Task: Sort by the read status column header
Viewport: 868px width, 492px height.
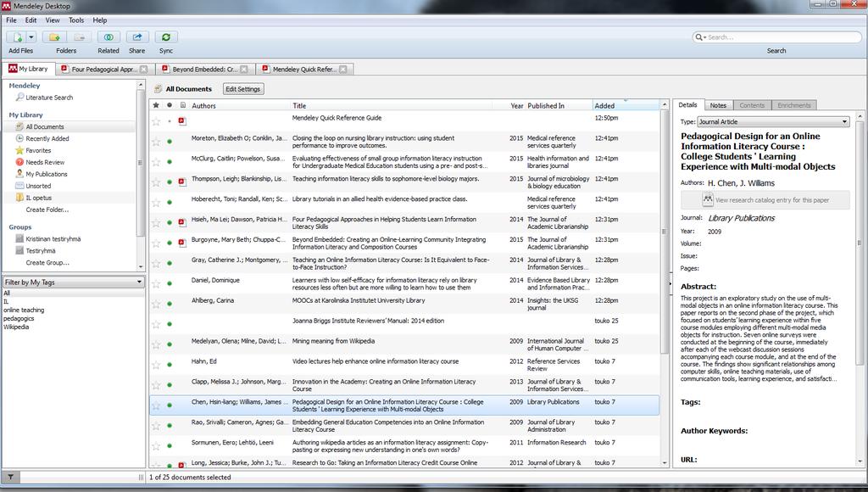Action: 170,105
